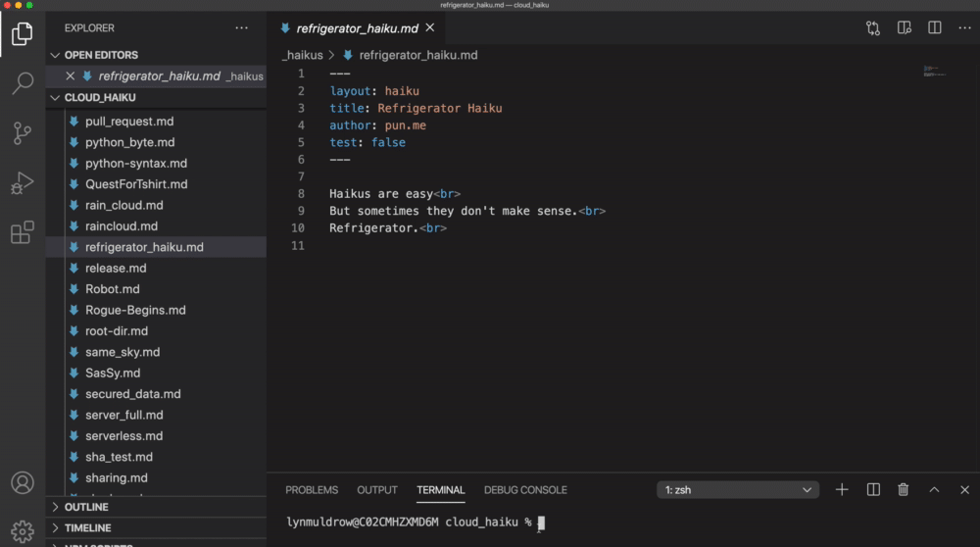Click refrigerator_haiku.md in the breadcrumb
The height and width of the screenshot is (547, 980).
pos(417,55)
